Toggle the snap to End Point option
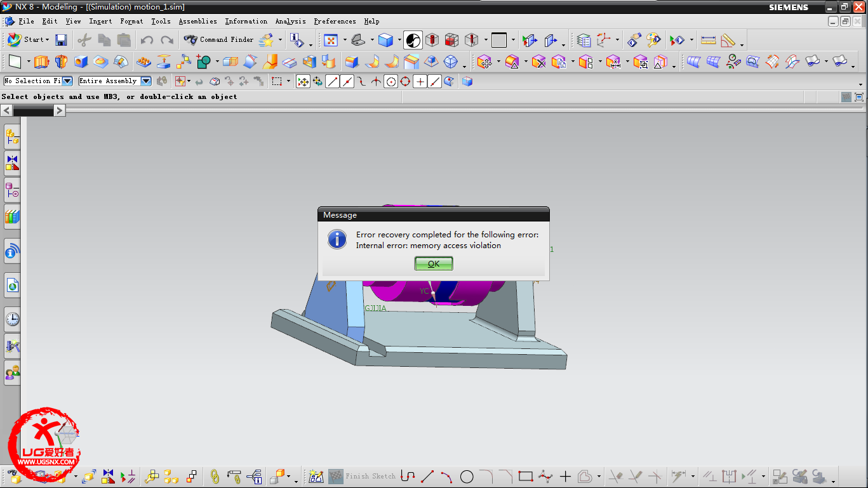This screenshot has width=868, height=488. 332,81
